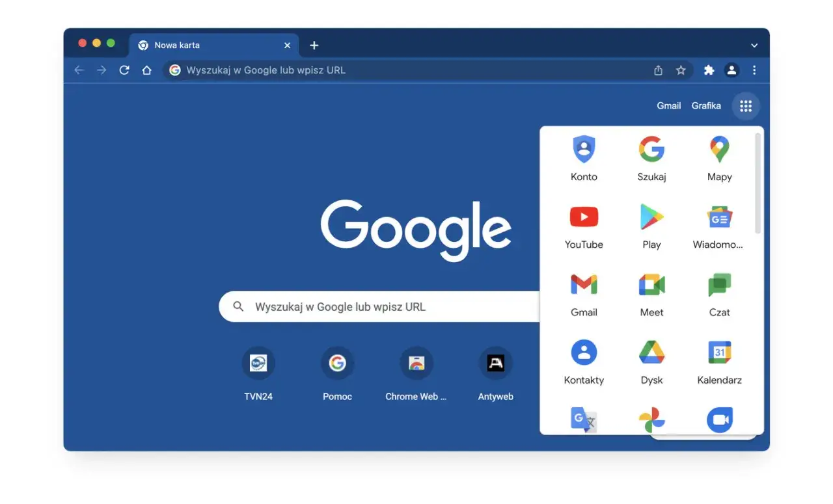The image size is (833, 504).
Task: Open the Google Play app
Action: [x=651, y=226]
